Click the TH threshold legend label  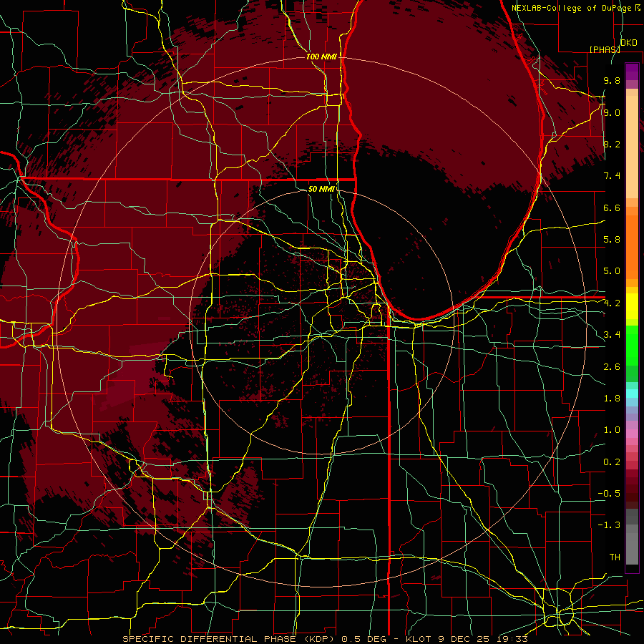click(615, 557)
